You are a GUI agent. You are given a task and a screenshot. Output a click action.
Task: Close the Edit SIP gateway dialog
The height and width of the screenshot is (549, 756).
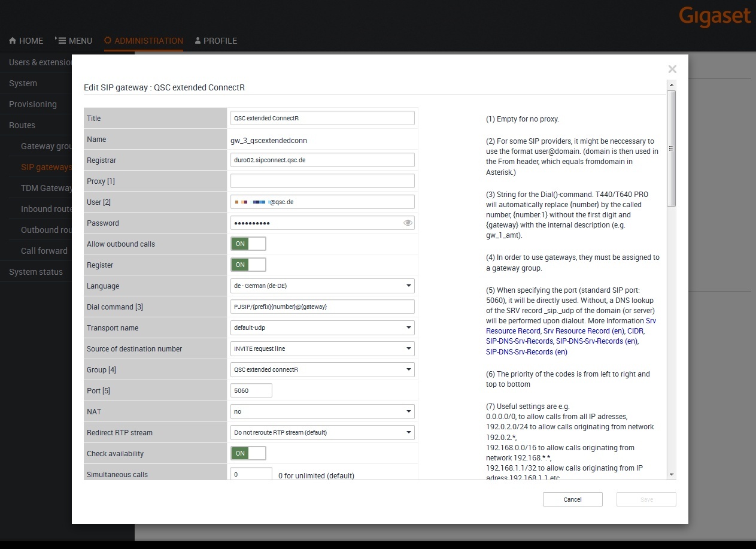672,69
